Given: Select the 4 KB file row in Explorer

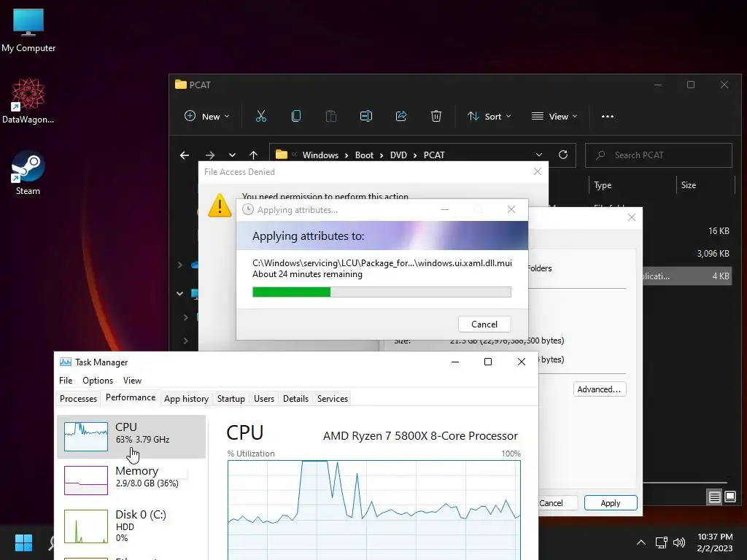Looking at the screenshot, I should tap(687, 276).
